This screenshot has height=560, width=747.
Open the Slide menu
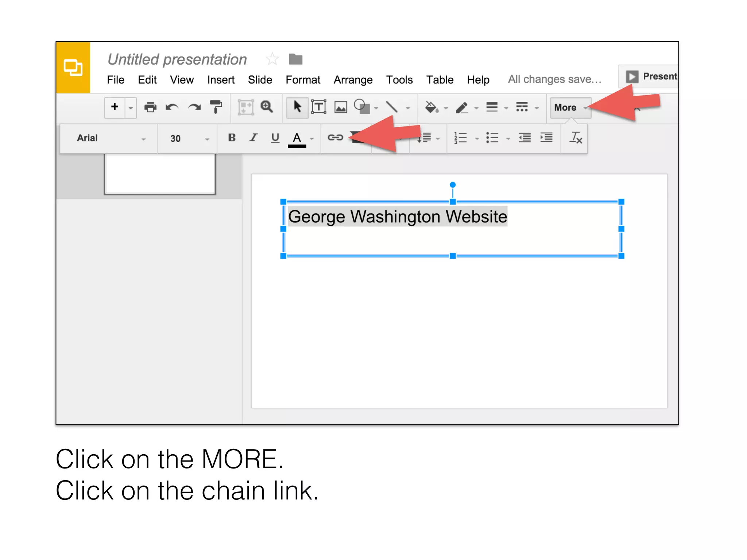pos(260,80)
